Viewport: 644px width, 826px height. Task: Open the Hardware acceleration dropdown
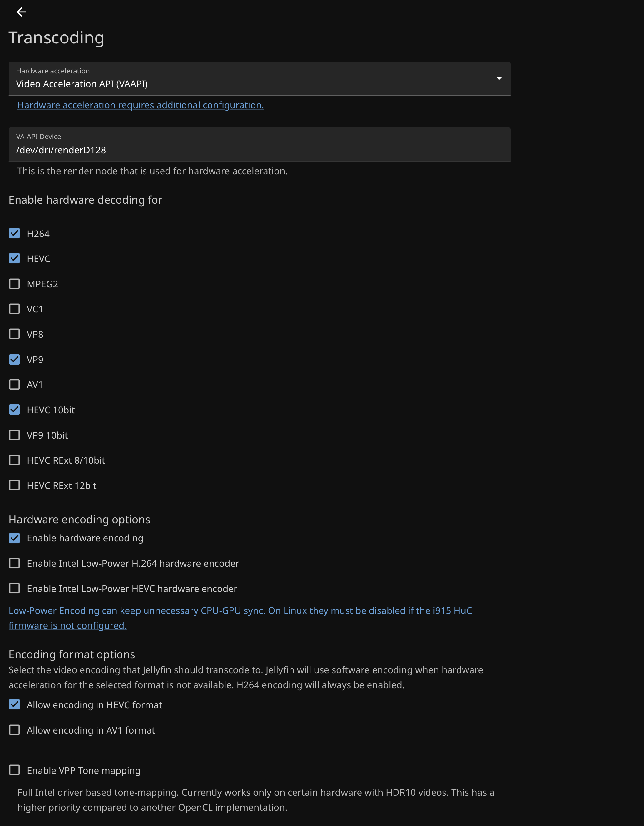(x=259, y=79)
